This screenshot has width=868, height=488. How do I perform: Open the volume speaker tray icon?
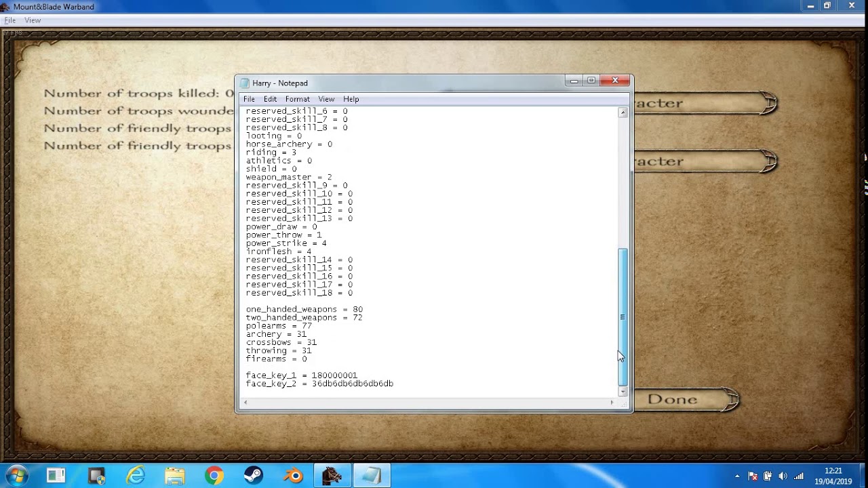click(783, 476)
